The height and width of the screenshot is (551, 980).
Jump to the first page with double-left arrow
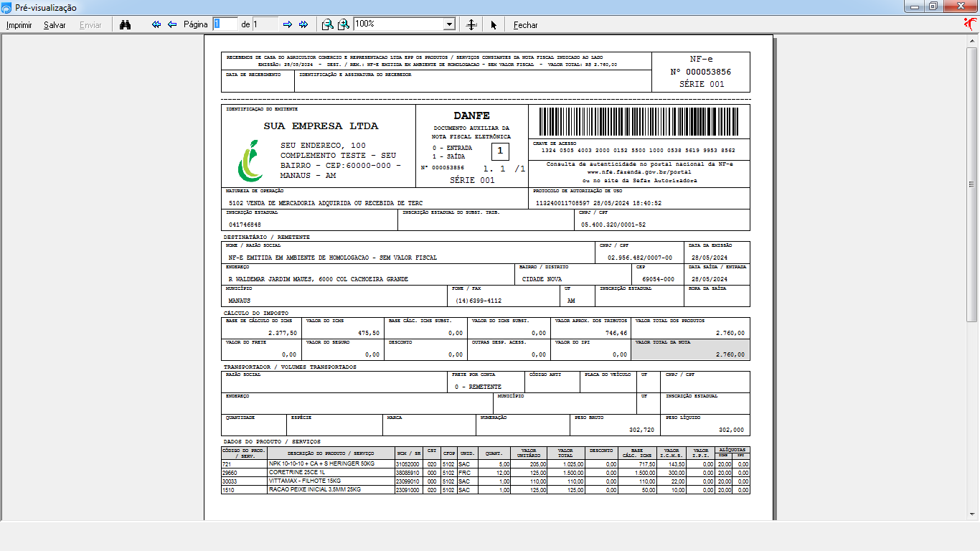click(156, 24)
